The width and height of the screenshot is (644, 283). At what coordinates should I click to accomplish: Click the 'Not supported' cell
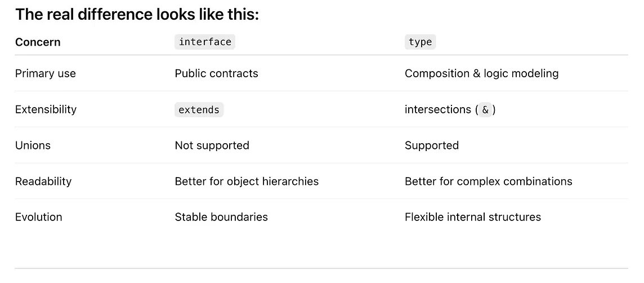(x=212, y=145)
